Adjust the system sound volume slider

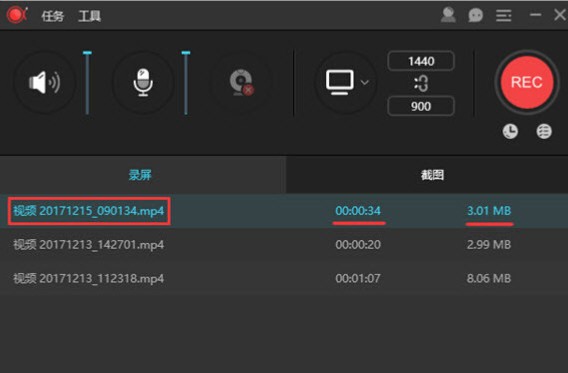[87, 83]
